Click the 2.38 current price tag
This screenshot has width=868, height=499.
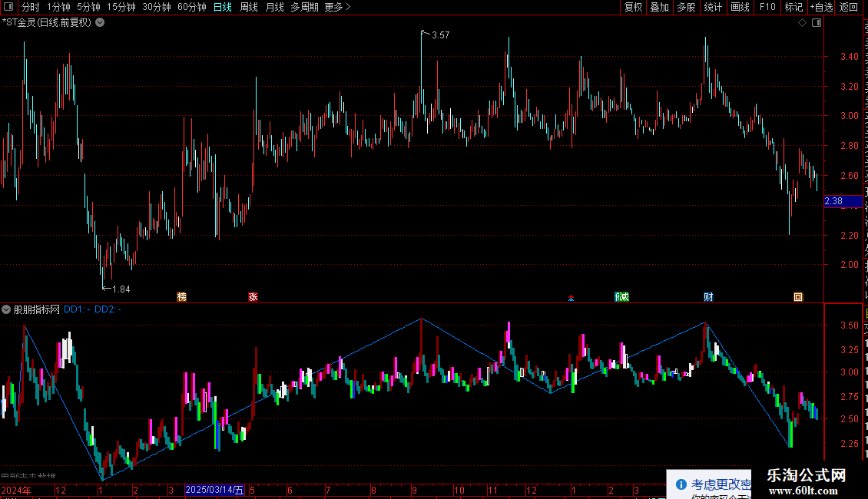coord(843,201)
